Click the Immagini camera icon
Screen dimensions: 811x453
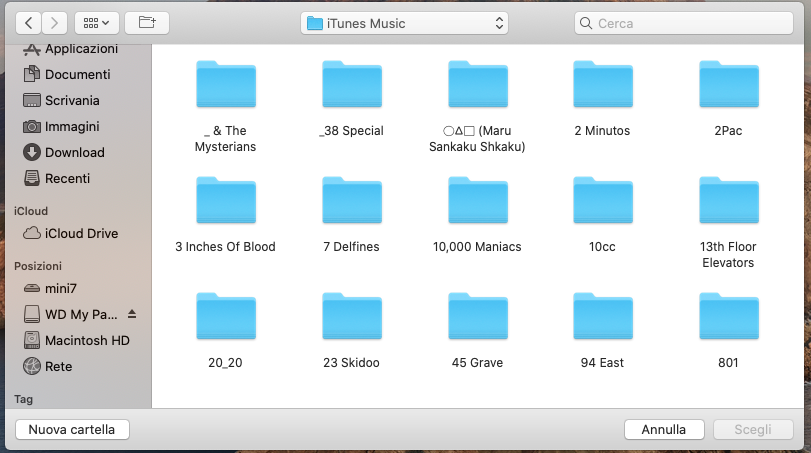[32, 126]
